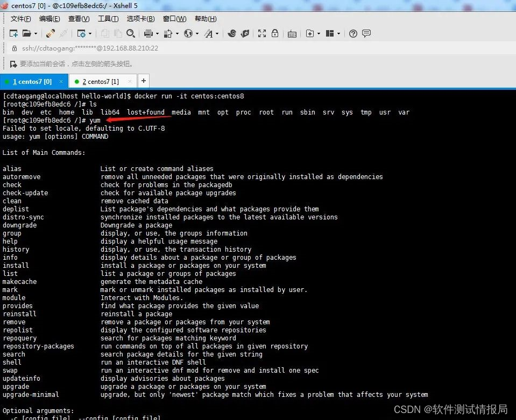Screen dimensions: 516x420
Task: Click the 'reinstall' command entry
Action: point(20,314)
